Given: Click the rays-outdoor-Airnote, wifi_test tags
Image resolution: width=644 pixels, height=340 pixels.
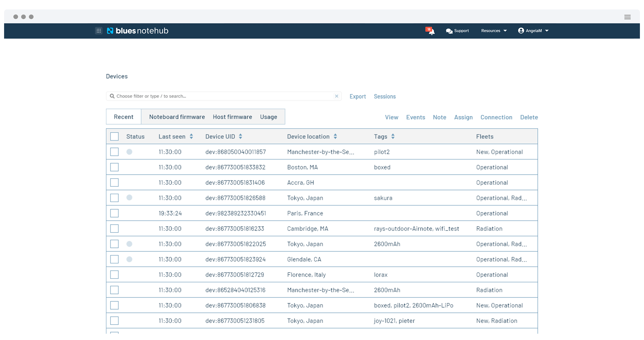Looking at the screenshot, I should pos(416,229).
